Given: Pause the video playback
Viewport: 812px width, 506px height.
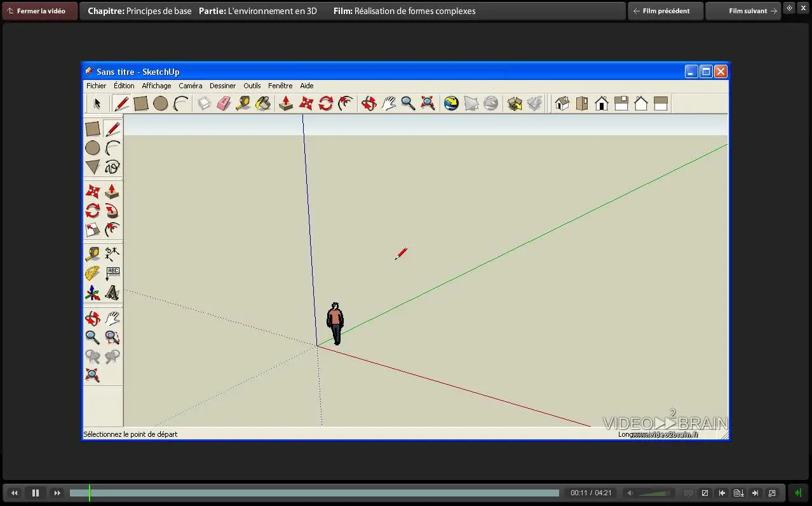Looking at the screenshot, I should click(x=36, y=493).
